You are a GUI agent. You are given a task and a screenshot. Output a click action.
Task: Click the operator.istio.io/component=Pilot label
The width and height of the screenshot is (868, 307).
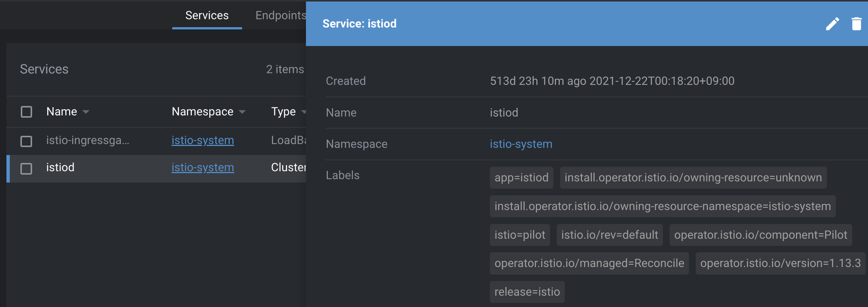761,235
